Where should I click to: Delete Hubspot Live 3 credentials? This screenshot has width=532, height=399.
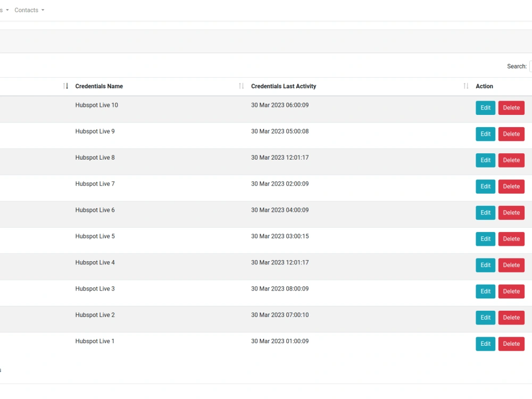511,292
